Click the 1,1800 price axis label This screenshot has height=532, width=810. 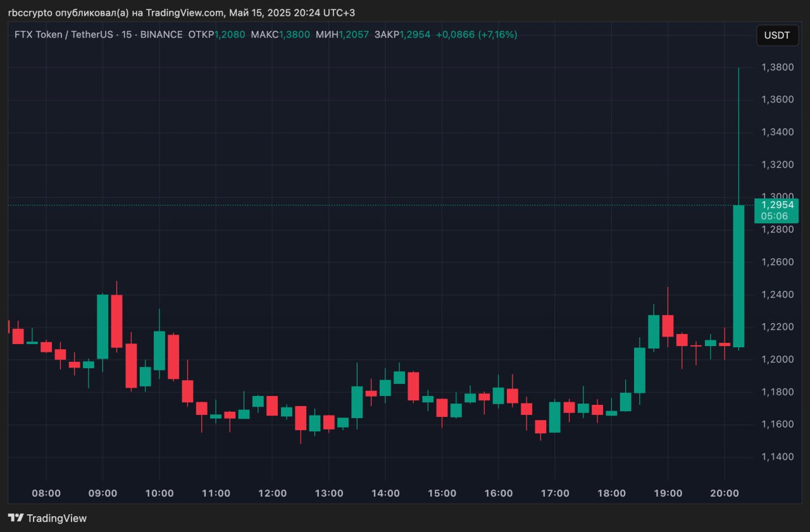click(777, 392)
